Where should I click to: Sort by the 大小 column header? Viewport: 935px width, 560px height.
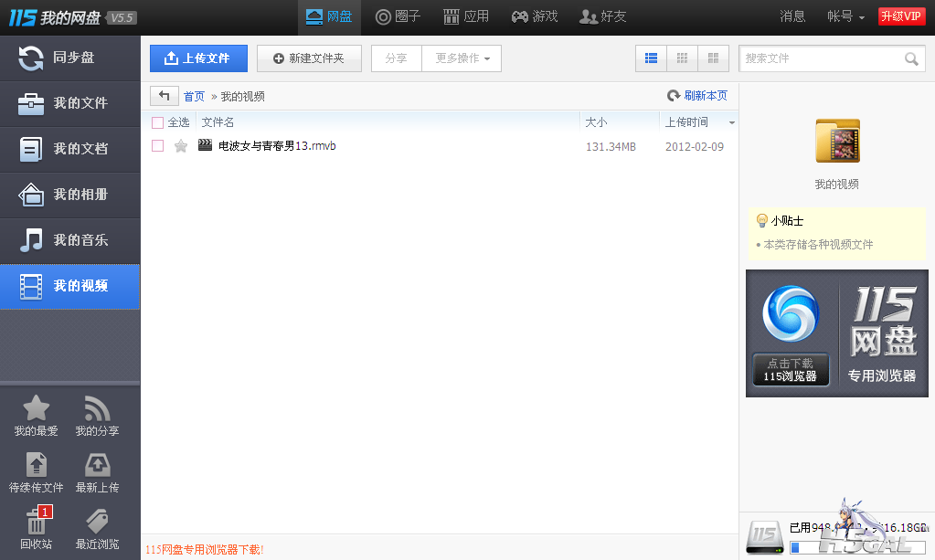click(x=596, y=122)
